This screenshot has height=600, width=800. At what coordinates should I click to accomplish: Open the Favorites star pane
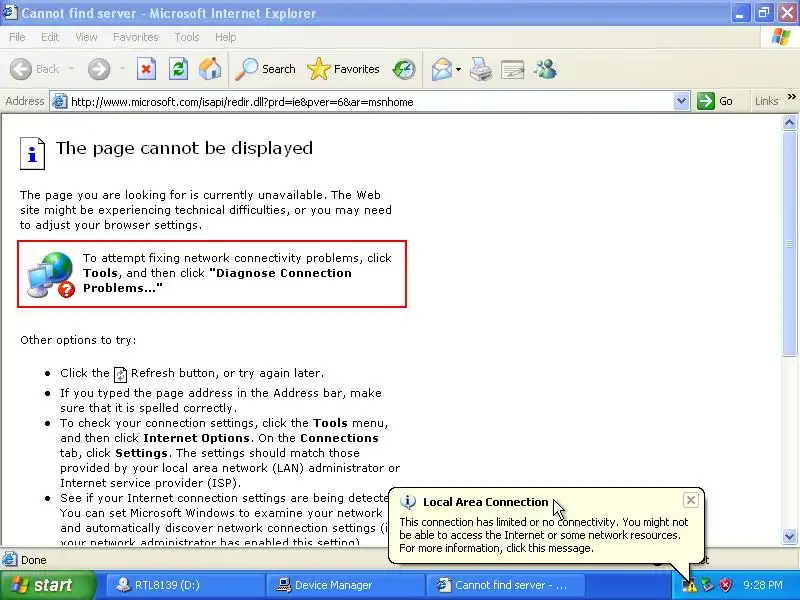tap(343, 69)
